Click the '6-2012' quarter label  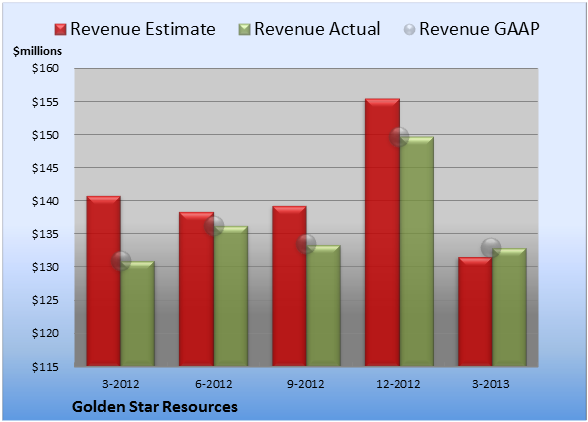click(x=214, y=384)
